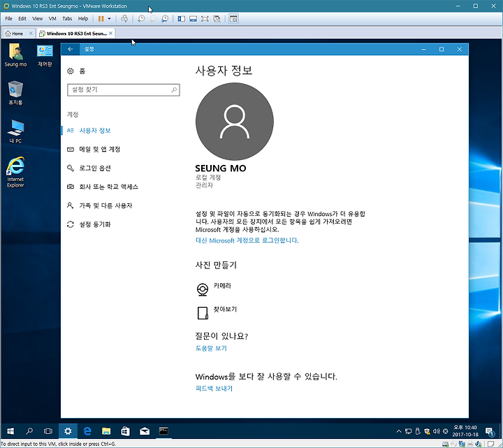This screenshot has height=448, width=503.
Task: Expand the power options dropdown arrow
Action: 110,19
